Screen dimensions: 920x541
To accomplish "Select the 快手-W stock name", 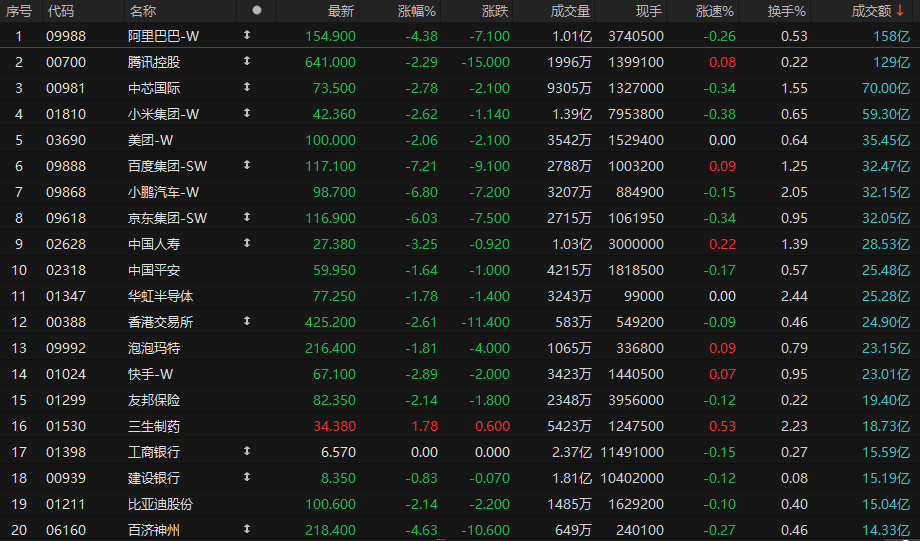I will coord(150,374).
